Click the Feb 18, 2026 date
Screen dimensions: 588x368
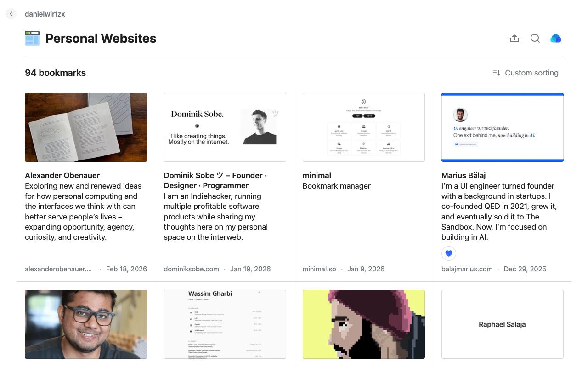point(126,269)
